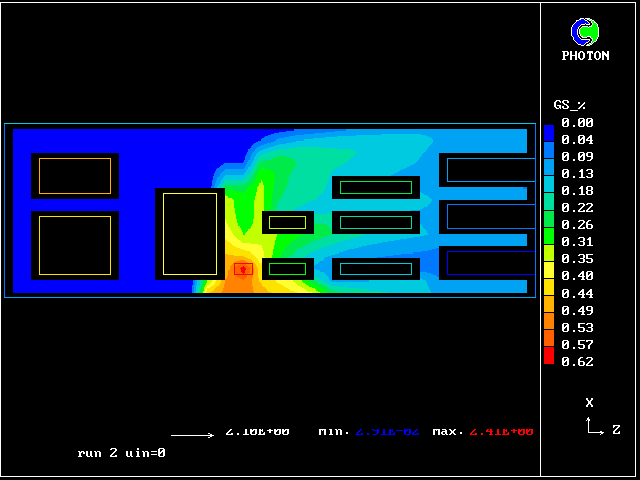
Task: Click the GS_% legend title
Action: click(570, 105)
